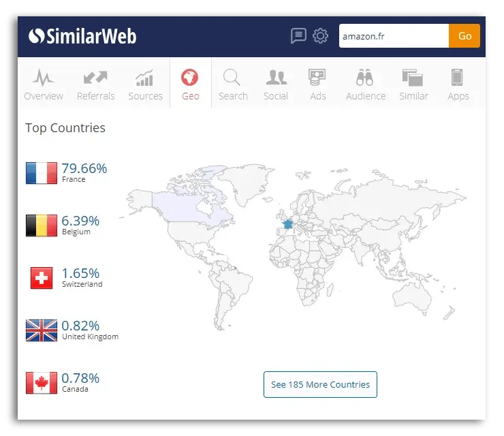This screenshot has width=504, height=436.
Task: Focus the amazon.fr domain input field
Action: [x=394, y=36]
